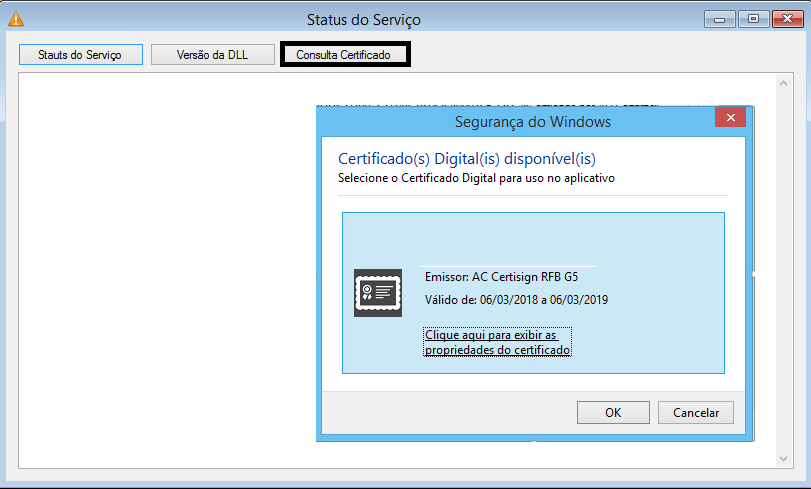Click the Certificado(s) Digital(is) disponível(is) heading
Image resolution: width=811 pixels, height=489 pixels.
coord(466,158)
